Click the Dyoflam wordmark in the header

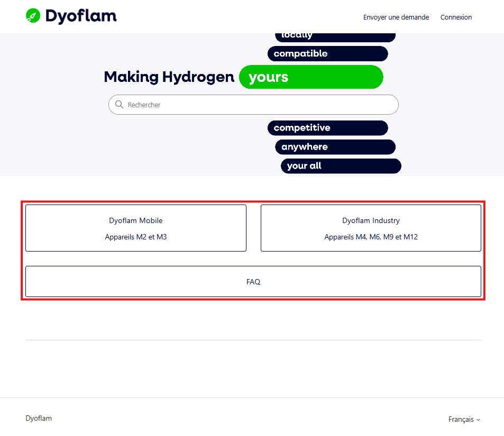[x=81, y=16]
